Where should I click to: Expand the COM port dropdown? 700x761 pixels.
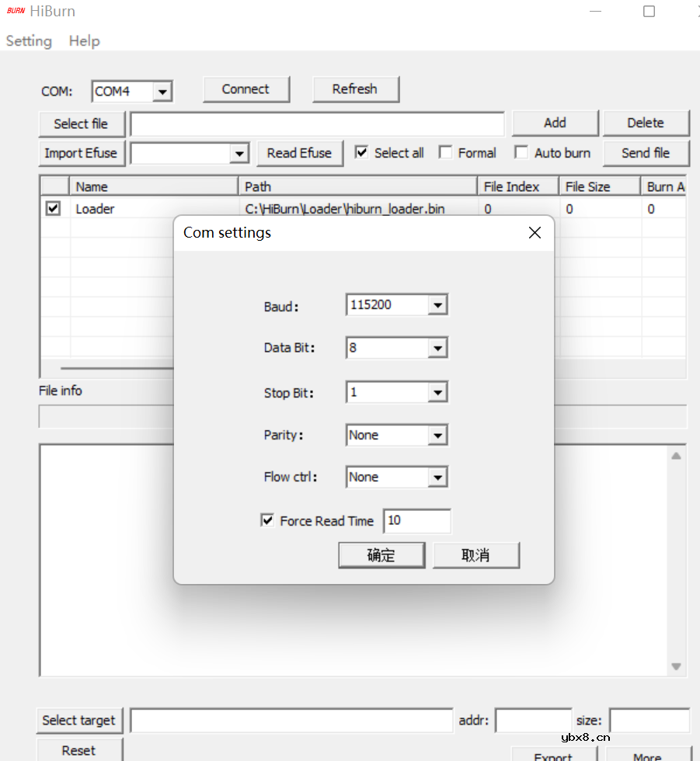[162, 92]
